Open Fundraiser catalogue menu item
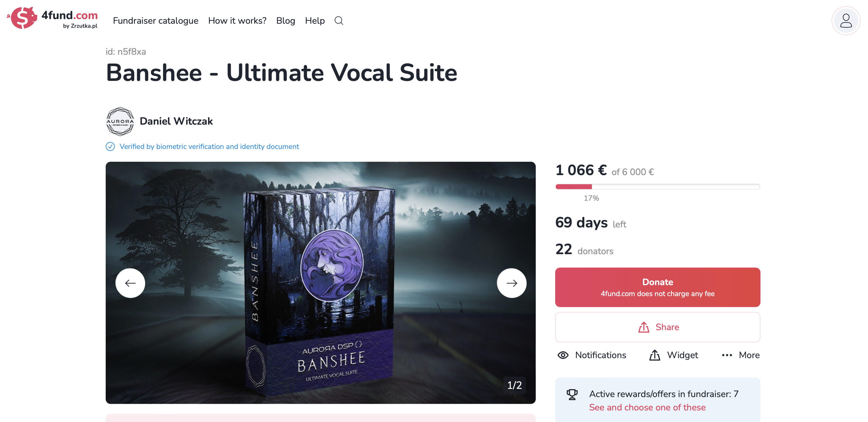 (x=155, y=21)
